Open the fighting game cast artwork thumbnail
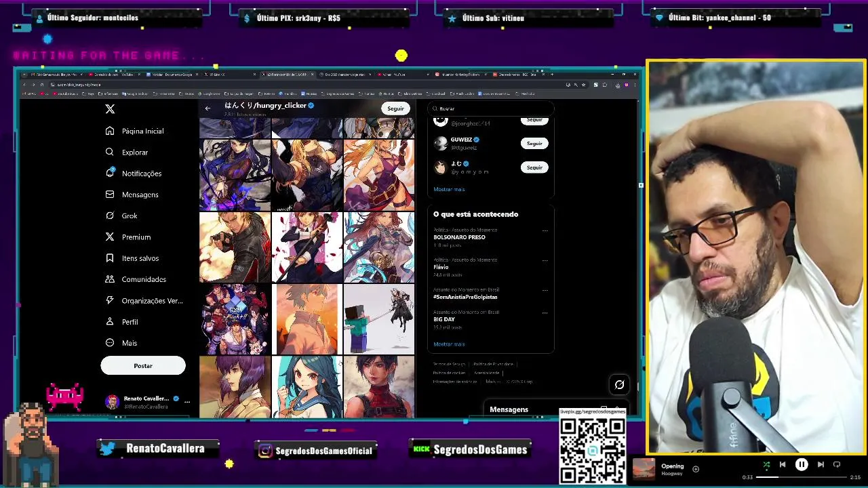This screenshot has width=868, height=488. [235, 319]
